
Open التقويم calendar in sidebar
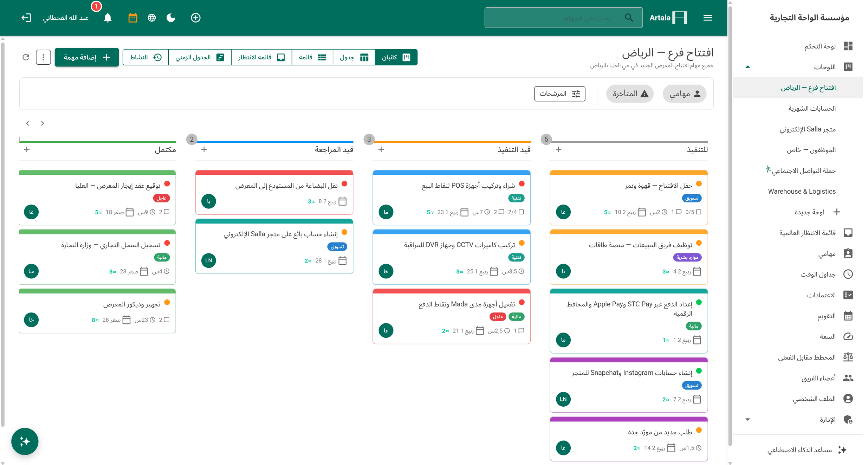(798, 316)
